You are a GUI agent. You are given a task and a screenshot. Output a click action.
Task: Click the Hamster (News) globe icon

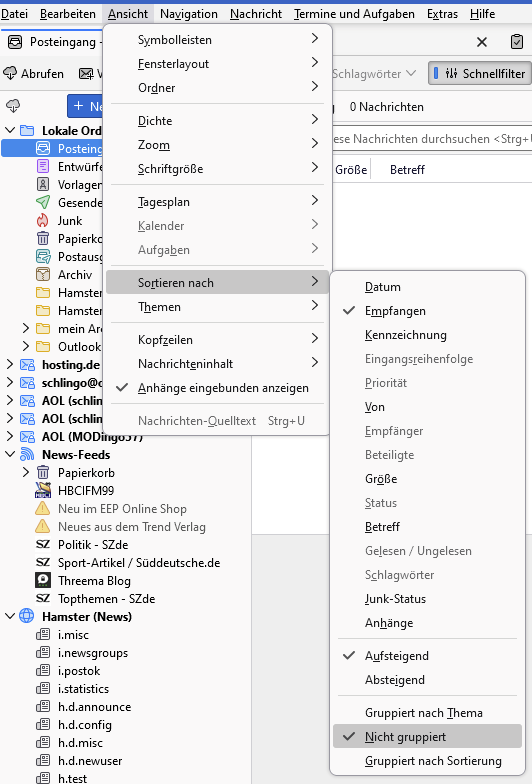26,616
